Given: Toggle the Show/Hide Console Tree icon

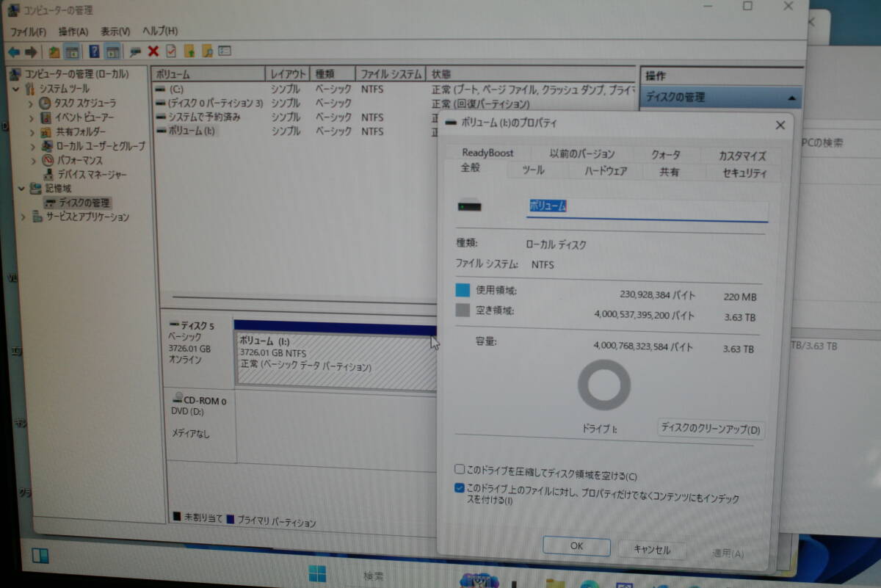Looking at the screenshot, I should click(72, 51).
